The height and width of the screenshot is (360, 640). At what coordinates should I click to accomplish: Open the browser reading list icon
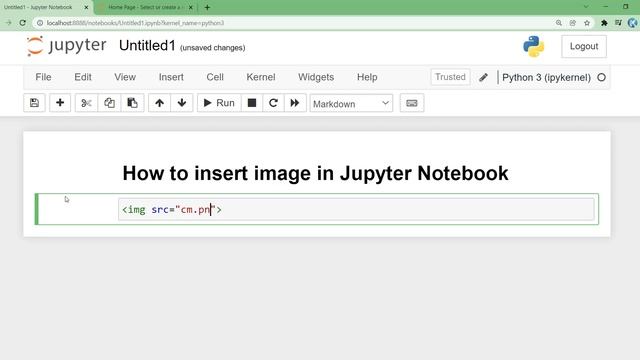point(618,23)
